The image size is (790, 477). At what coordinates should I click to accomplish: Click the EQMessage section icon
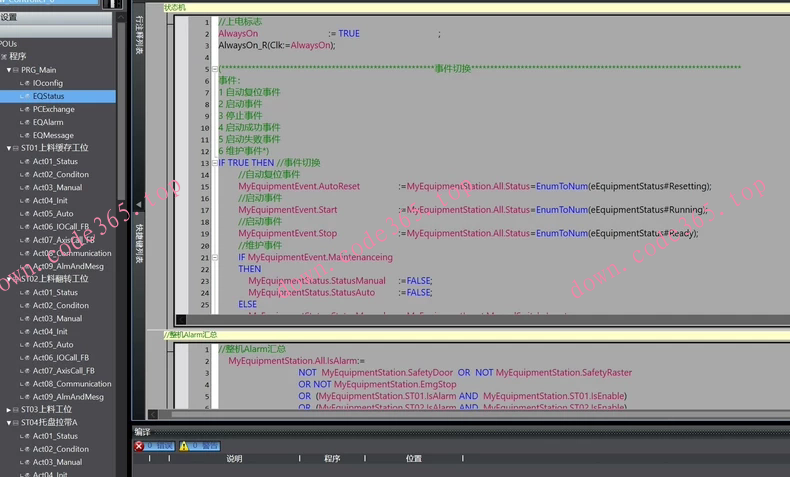pos(25,135)
